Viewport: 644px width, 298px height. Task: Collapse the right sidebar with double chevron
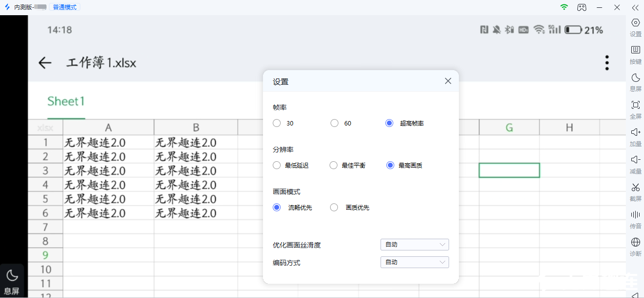(635, 7)
